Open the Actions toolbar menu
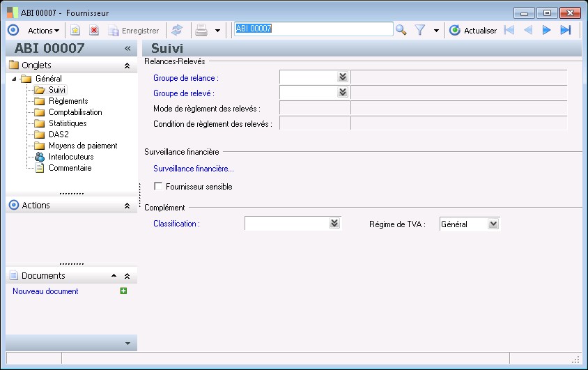588x370 pixels. 43,30
